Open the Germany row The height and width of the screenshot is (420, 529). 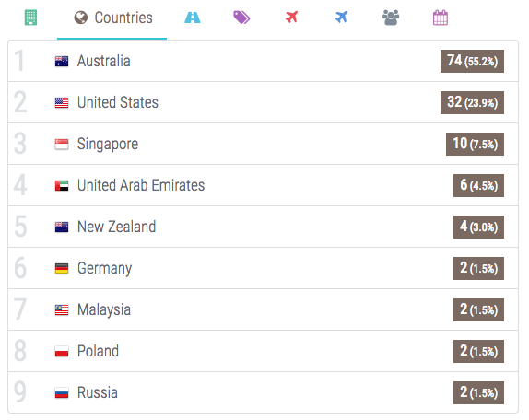point(264,268)
